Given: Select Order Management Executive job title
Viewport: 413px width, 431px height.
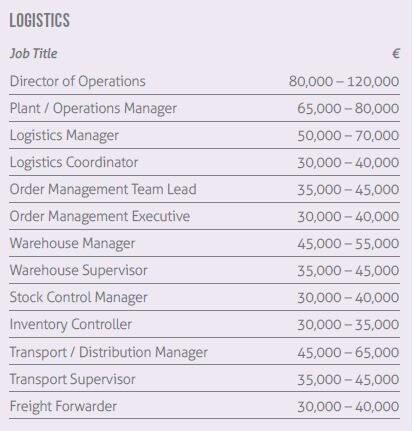Looking at the screenshot, I should pos(100,216).
